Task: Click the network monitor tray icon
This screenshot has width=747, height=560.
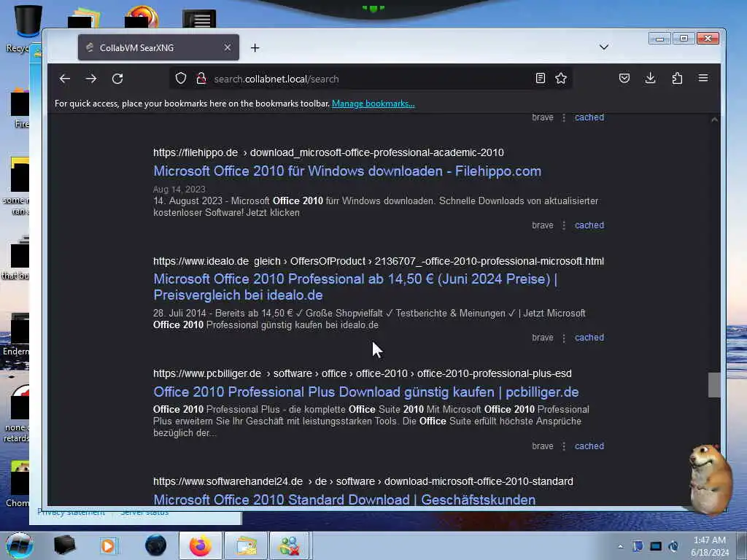Action: [656, 546]
